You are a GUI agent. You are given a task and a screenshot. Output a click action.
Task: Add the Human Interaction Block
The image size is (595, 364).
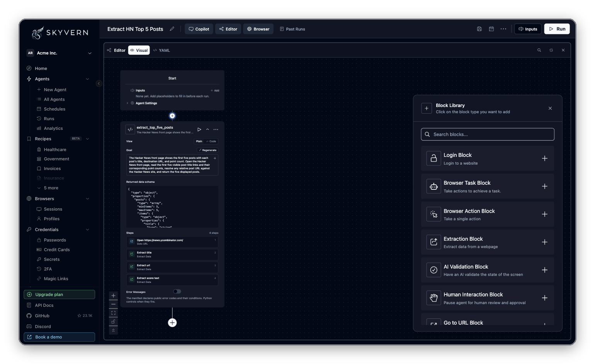tap(544, 298)
